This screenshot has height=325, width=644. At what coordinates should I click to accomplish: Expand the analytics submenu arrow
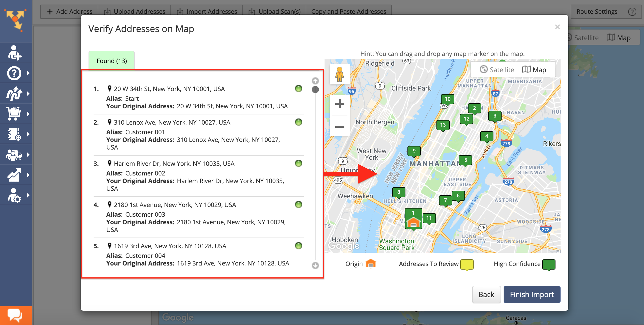[x=28, y=175]
